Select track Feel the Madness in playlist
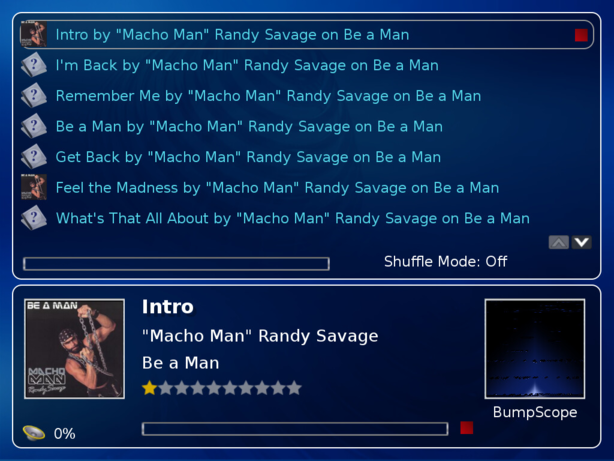 coord(277,188)
